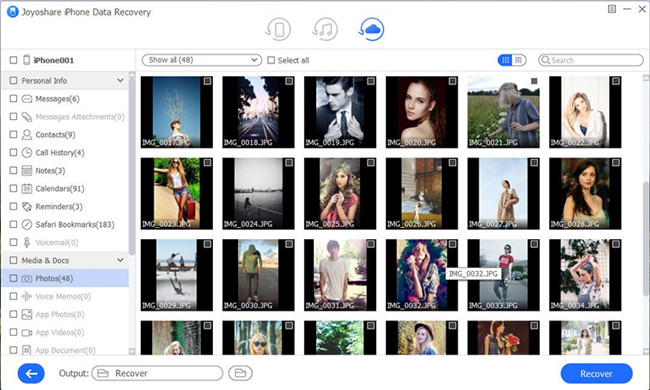Open output folder browse icon
The width and height of the screenshot is (650, 390).
[x=240, y=373]
